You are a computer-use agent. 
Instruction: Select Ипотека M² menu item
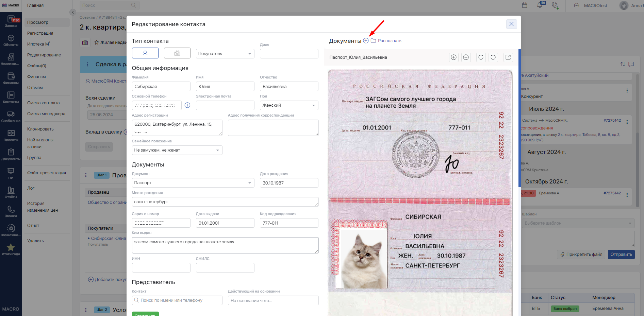(39, 44)
